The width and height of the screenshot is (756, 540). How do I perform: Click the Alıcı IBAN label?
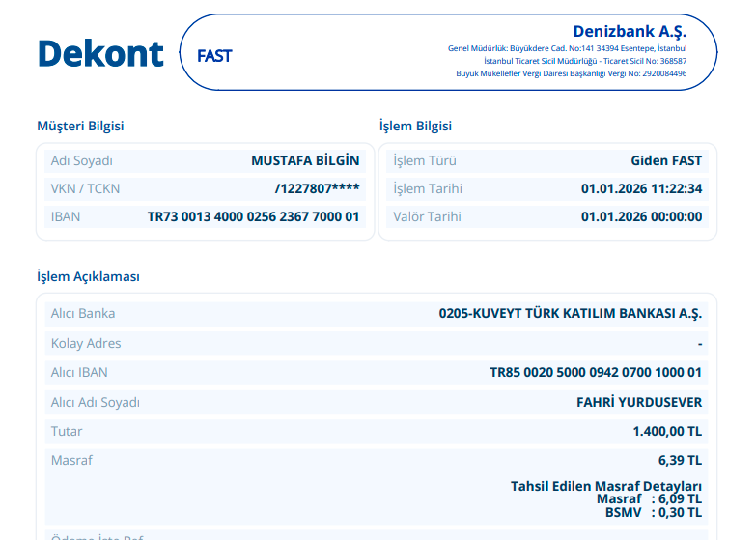coord(79,373)
